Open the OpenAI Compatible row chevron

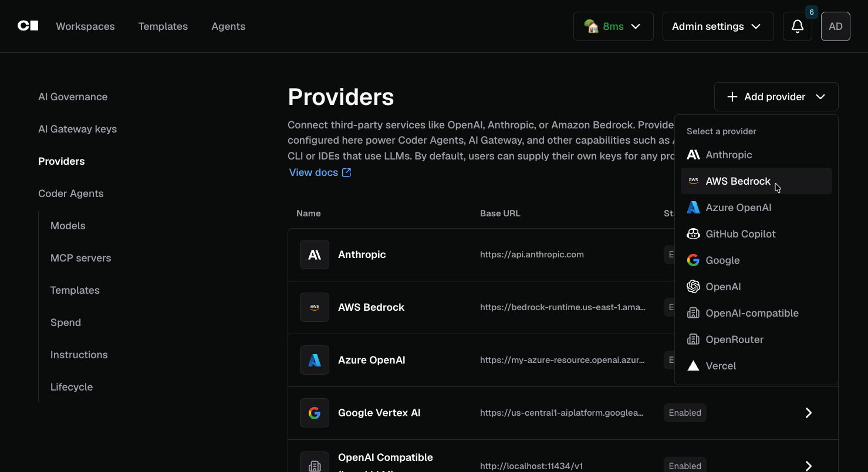point(808,466)
